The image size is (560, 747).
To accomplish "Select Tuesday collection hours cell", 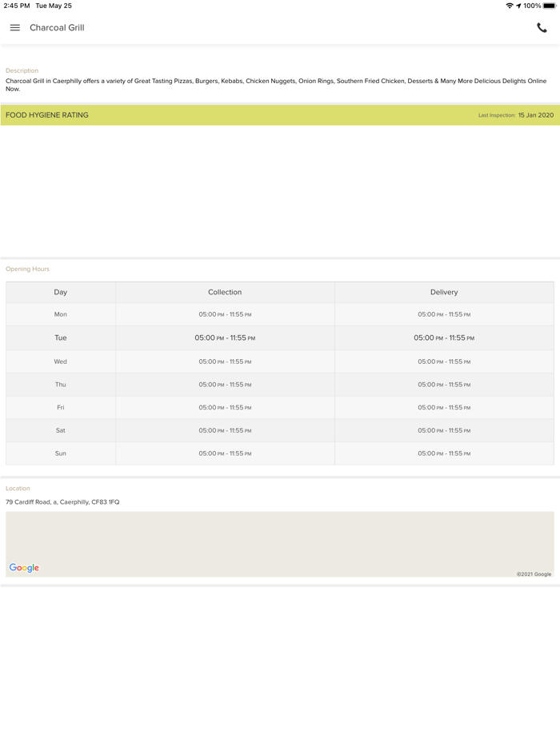I will (225, 338).
